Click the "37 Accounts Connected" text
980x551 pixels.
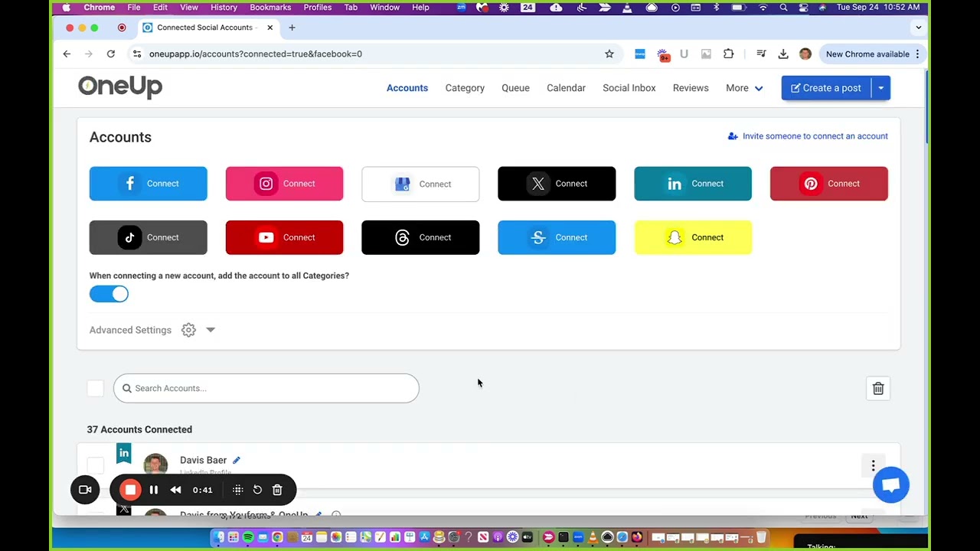pyautogui.click(x=139, y=429)
